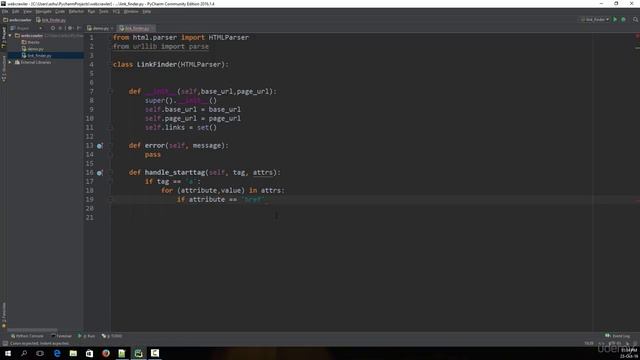Open the Edit menu
Screen dimensions: 640x360
point(16,11)
